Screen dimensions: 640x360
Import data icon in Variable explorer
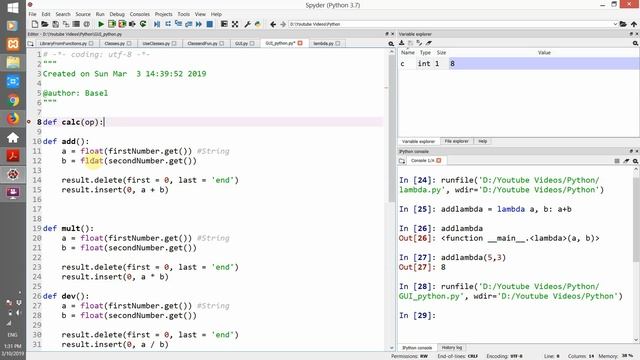click(x=402, y=43)
